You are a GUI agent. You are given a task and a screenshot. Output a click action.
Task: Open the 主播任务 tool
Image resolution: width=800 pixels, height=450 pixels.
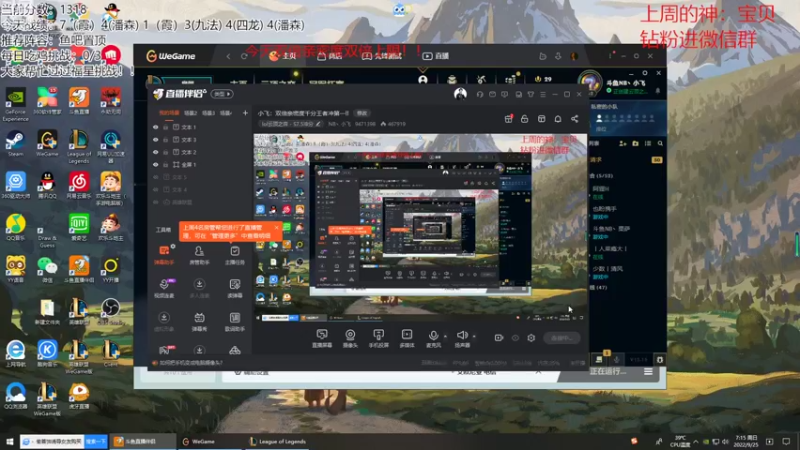(235, 255)
